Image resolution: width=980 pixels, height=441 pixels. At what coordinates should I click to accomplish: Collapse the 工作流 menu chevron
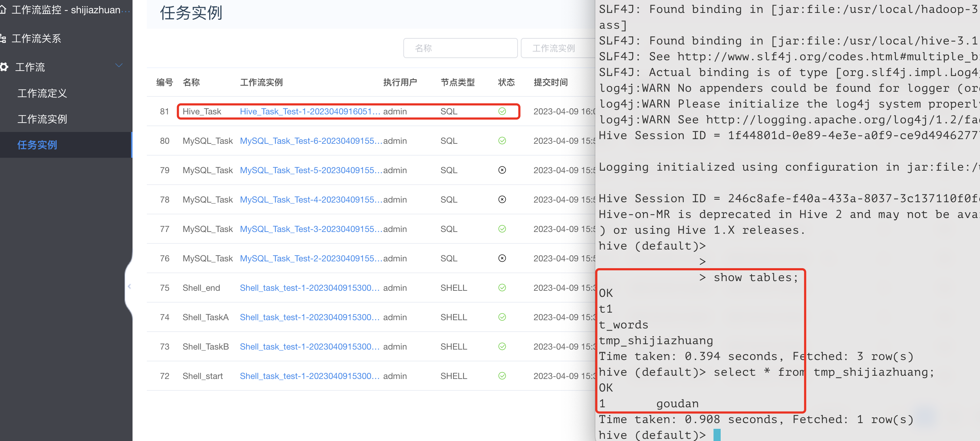click(119, 66)
